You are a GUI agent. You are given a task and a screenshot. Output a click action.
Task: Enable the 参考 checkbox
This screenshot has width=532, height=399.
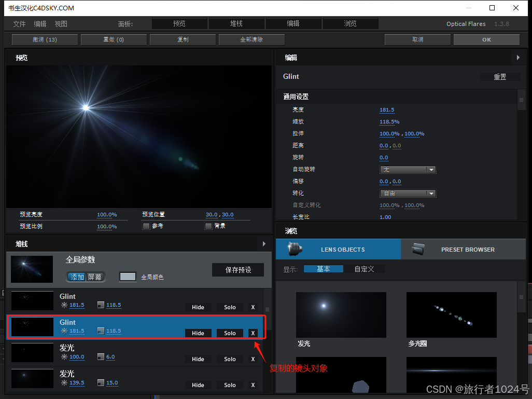(146, 226)
